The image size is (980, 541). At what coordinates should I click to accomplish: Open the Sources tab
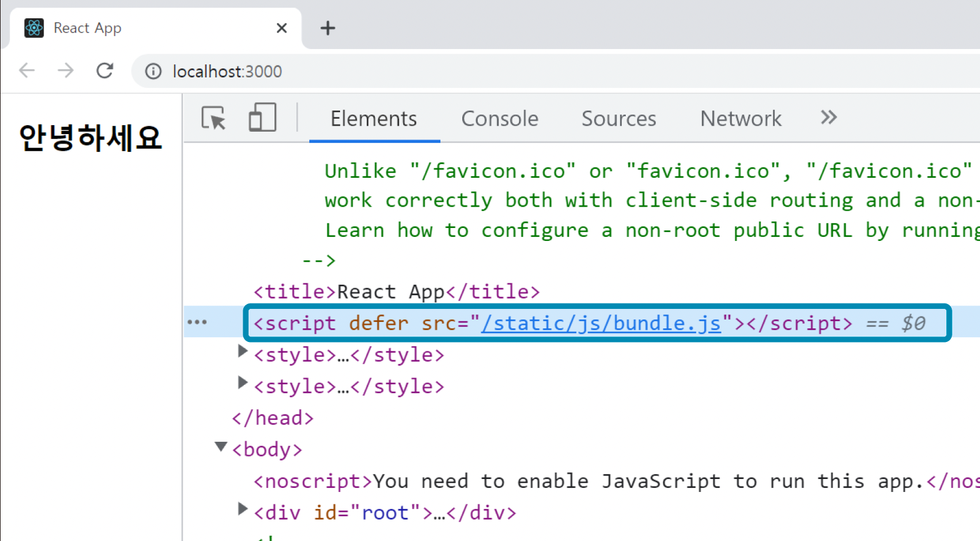tap(619, 119)
